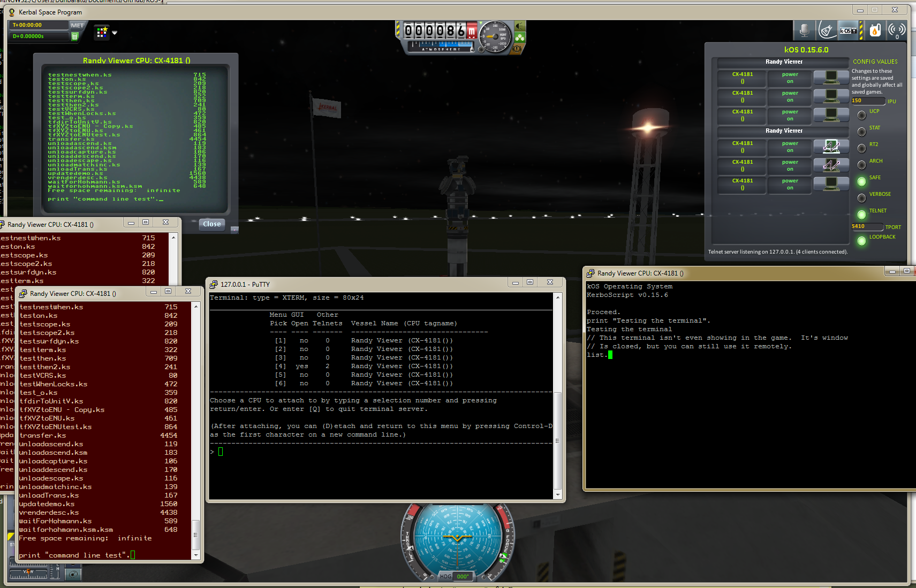This screenshot has height=588, width=916.
Task: Toggle the TELNET server option
Action: pyautogui.click(x=861, y=215)
